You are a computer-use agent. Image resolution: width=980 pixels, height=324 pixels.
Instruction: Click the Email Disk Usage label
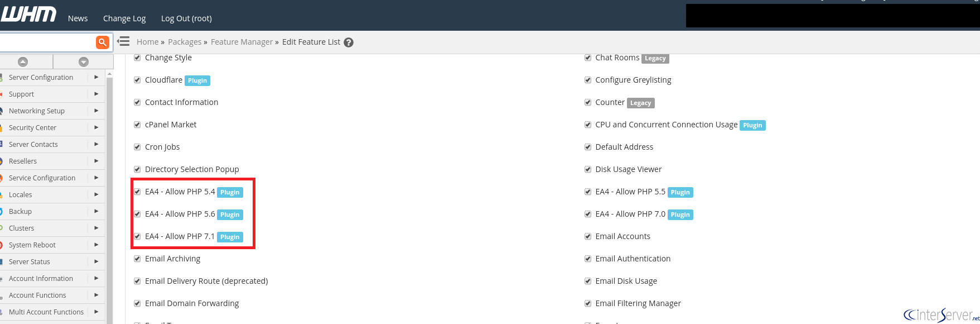click(x=626, y=281)
